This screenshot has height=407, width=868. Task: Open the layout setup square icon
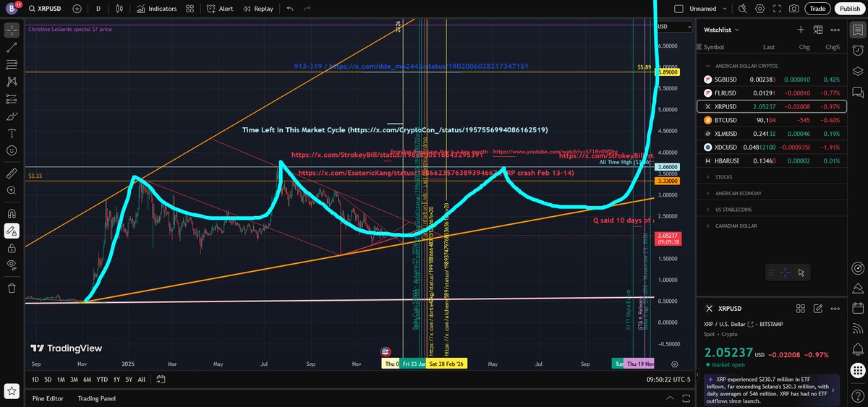pyautogui.click(x=678, y=9)
